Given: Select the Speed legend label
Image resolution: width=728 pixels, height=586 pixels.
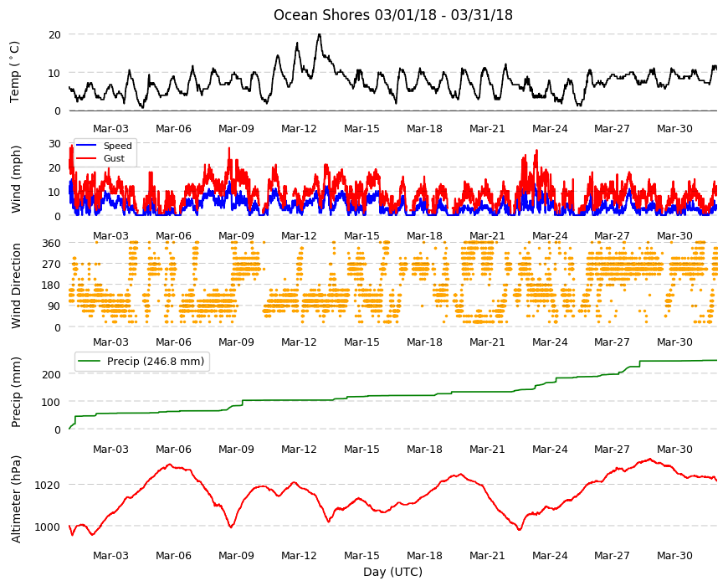Looking at the screenshot, I should [x=117, y=146].
